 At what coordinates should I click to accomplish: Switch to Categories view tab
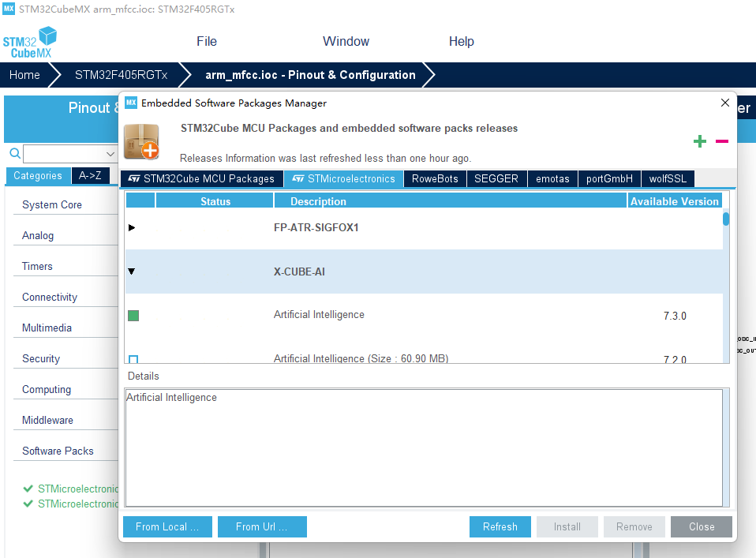tap(38, 176)
